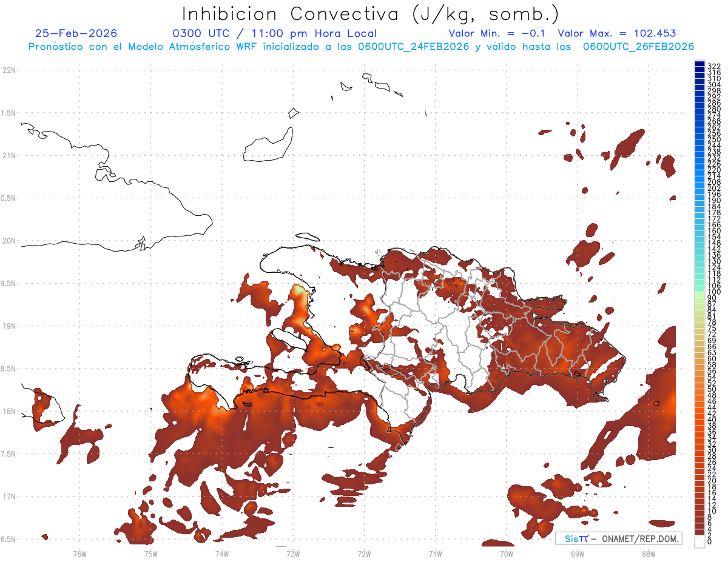Click the '6.5N' latitude label
728x562 pixels.
pos(9,539)
